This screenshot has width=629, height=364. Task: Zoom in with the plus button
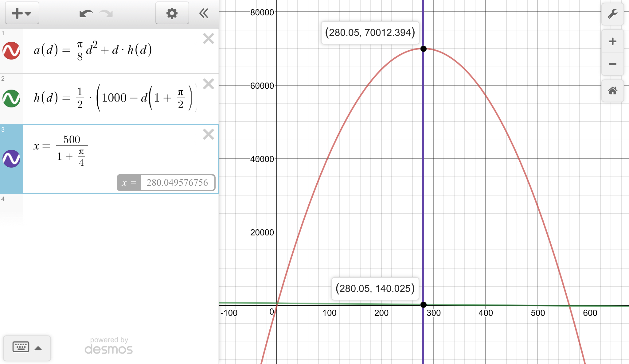(612, 41)
